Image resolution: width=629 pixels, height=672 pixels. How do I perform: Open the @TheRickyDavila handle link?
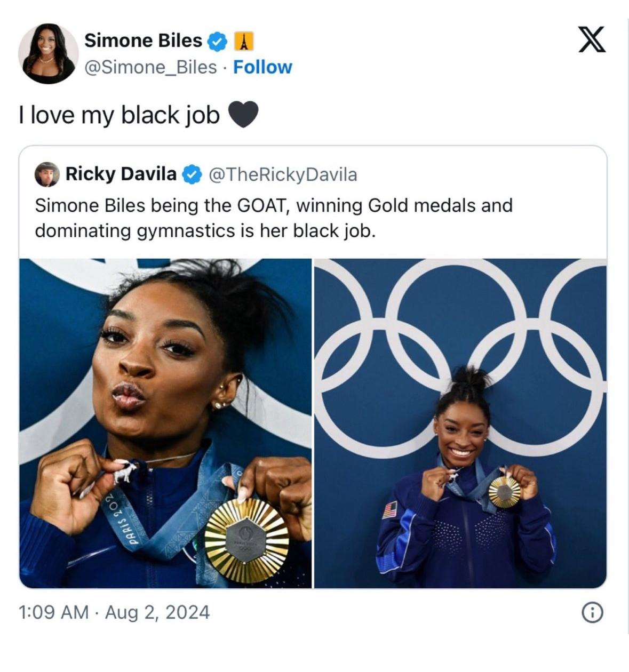[283, 174]
